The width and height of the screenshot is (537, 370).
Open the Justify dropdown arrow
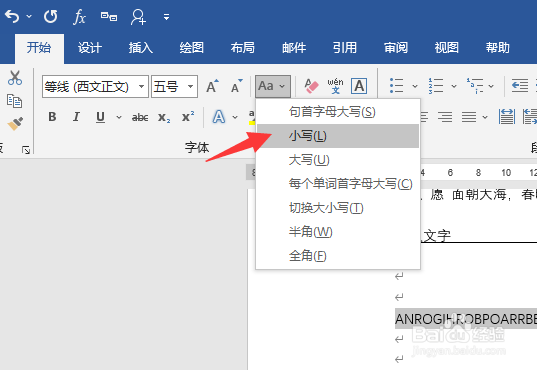485,117
